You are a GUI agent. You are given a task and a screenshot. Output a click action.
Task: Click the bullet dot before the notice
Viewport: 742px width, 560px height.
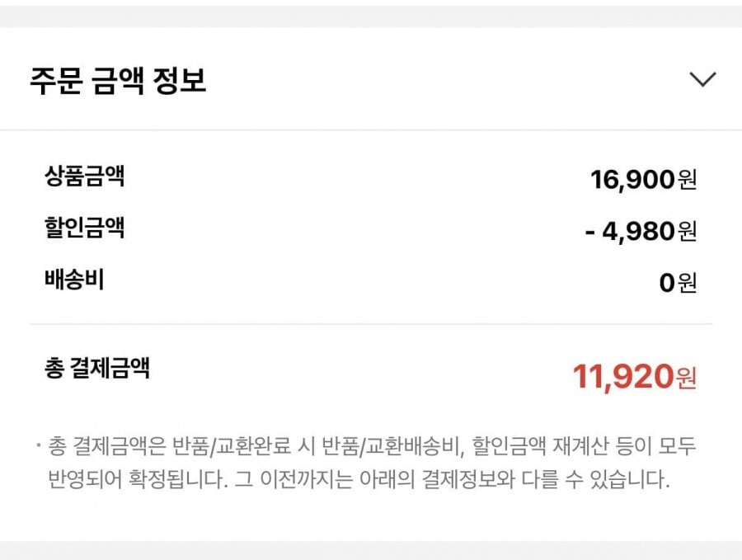coord(38,447)
